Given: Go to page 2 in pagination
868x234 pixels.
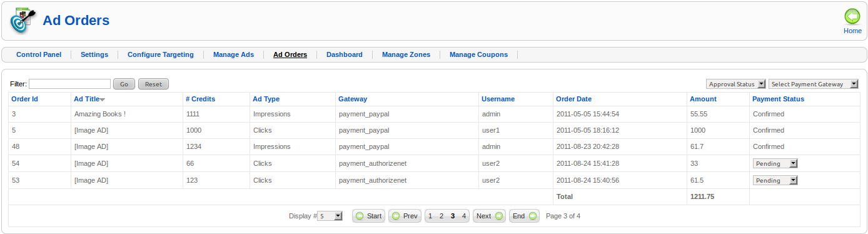Looking at the screenshot, I should tap(442, 216).
